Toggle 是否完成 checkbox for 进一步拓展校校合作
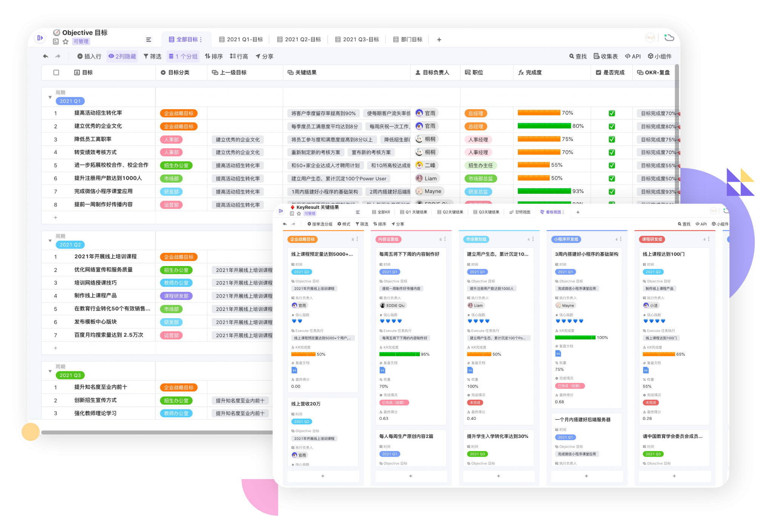 (x=612, y=165)
